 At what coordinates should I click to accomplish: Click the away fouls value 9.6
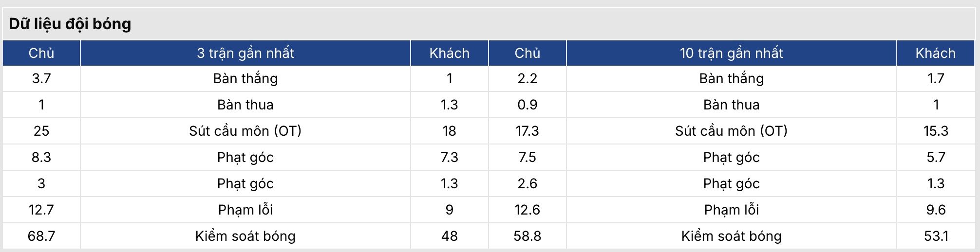coord(936,210)
